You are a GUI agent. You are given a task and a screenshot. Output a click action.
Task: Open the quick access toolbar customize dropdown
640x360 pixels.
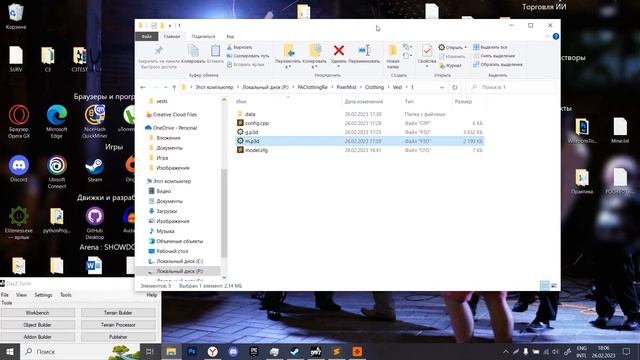[x=170, y=26]
